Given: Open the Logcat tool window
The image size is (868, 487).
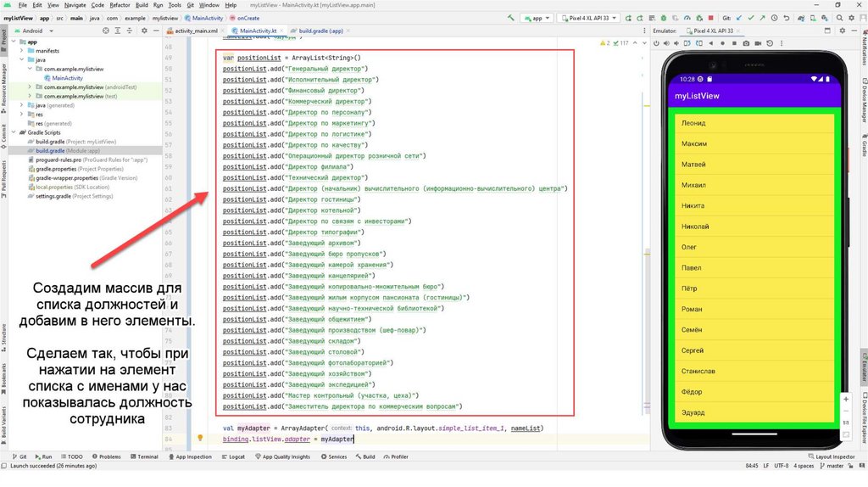Looking at the screenshot, I should pyautogui.click(x=235, y=456).
